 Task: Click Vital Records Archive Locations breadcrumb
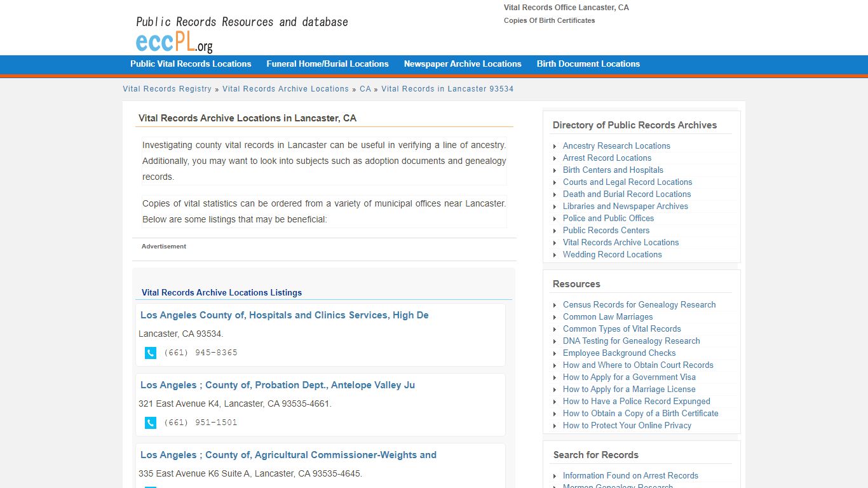pyautogui.click(x=285, y=89)
